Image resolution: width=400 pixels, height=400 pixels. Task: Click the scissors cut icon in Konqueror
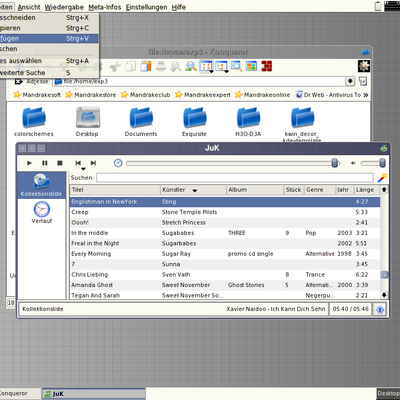point(115,66)
